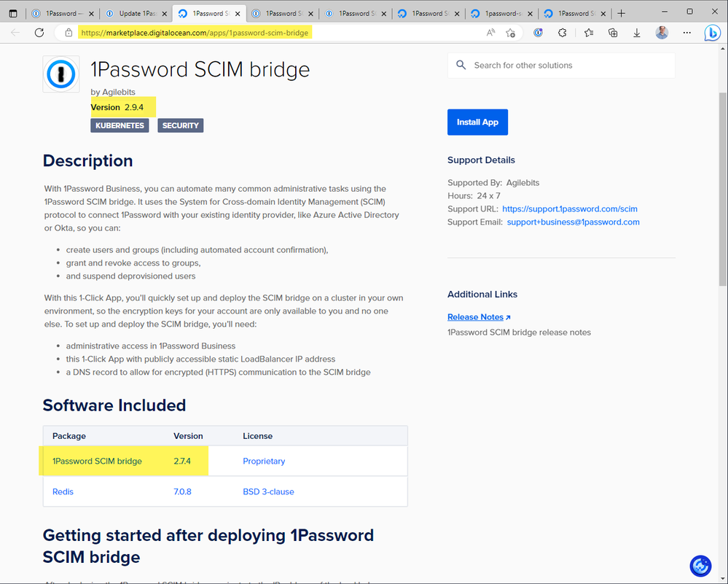Open the browser profile avatar

tap(662, 33)
